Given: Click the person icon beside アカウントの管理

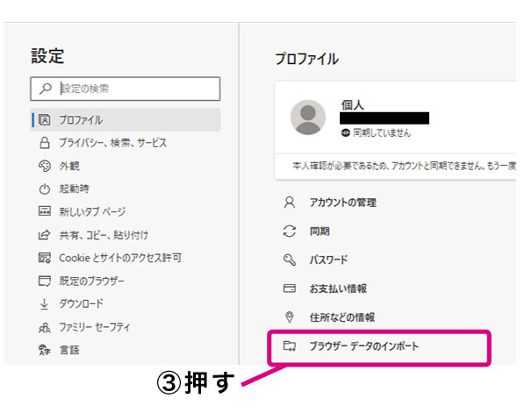Looking at the screenshot, I should click(x=290, y=203).
